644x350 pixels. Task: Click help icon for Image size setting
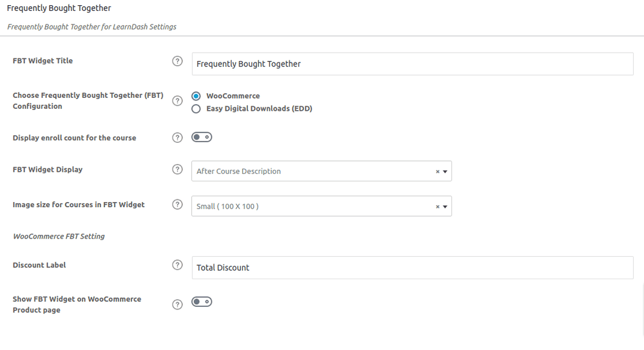pos(177,205)
